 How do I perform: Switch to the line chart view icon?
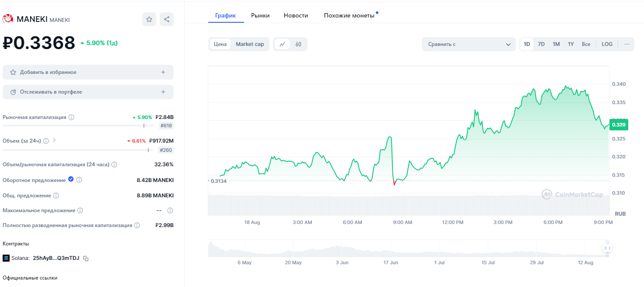282,44
